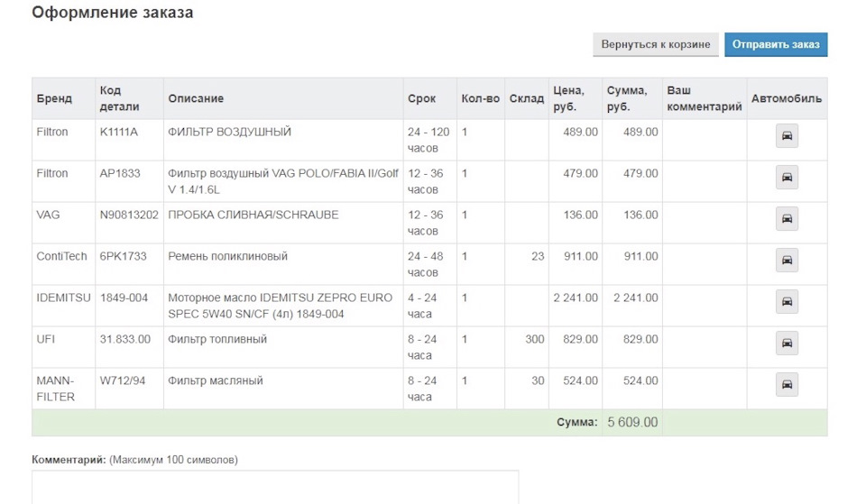Select the Автомобиль column header
The width and height of the screenshot is (866, 504).
click(x=787, y=98)
